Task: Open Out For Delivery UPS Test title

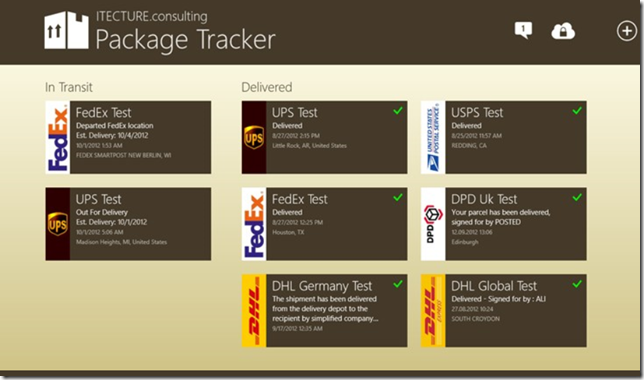Action: click(x=99, y=199)
